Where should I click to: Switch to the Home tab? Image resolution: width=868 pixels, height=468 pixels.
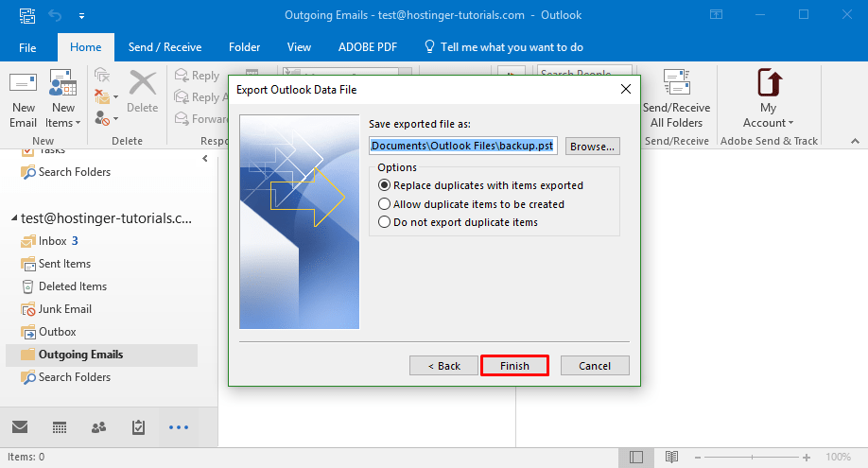[x=86, y=47]
